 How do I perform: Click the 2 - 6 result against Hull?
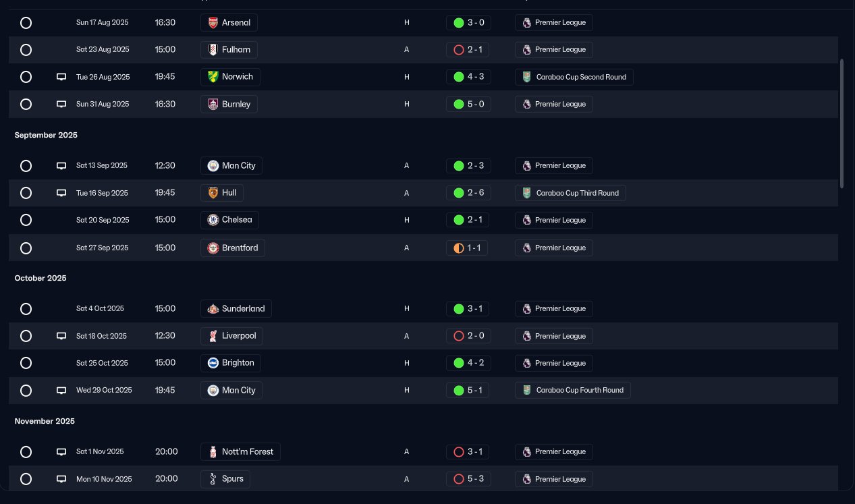pos(469,193)
